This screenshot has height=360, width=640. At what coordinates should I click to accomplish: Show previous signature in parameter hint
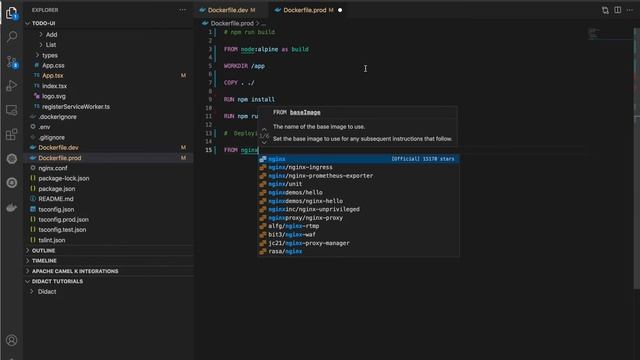pos(264,129)
